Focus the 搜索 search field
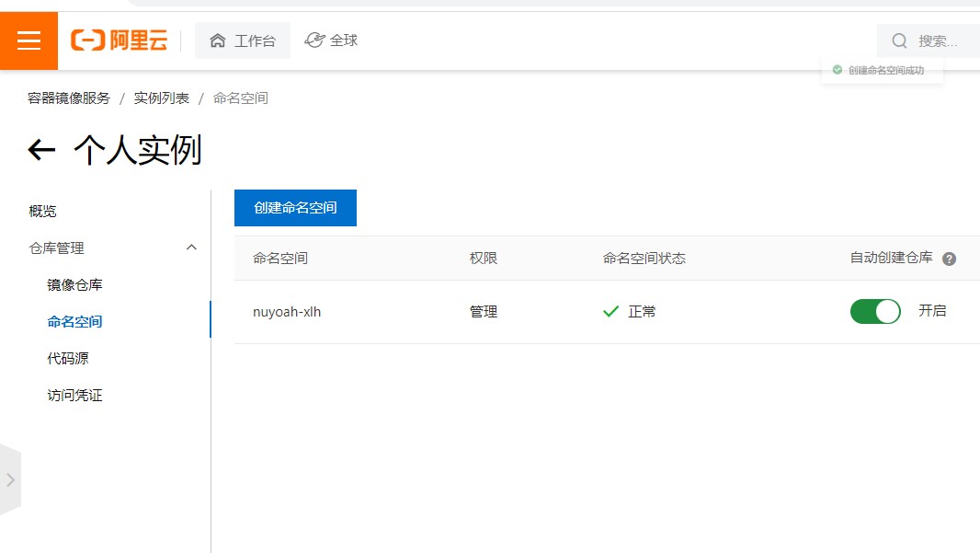The width and height of the screenshot is (980, 553). (929, 41)
